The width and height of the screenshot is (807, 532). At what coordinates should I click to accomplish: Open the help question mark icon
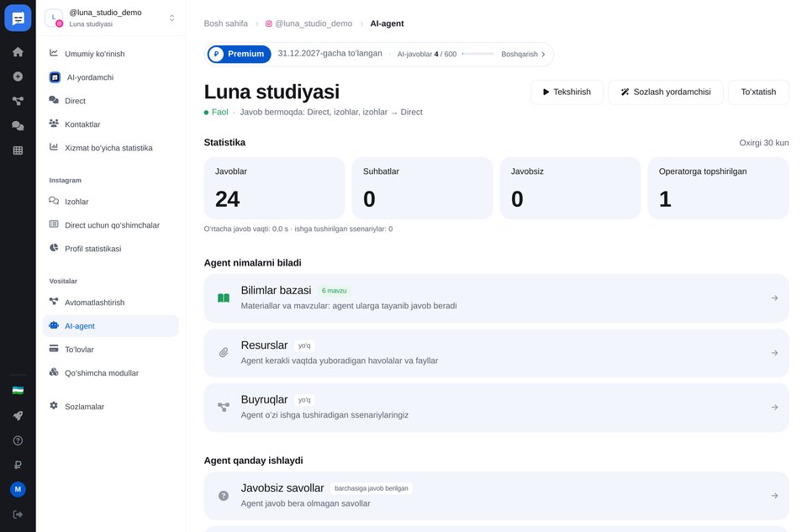point(18,440)
